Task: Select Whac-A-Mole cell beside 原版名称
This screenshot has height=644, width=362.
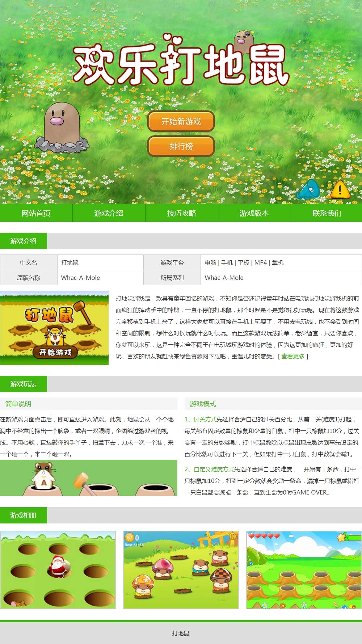Action: (x=100, y=278)
